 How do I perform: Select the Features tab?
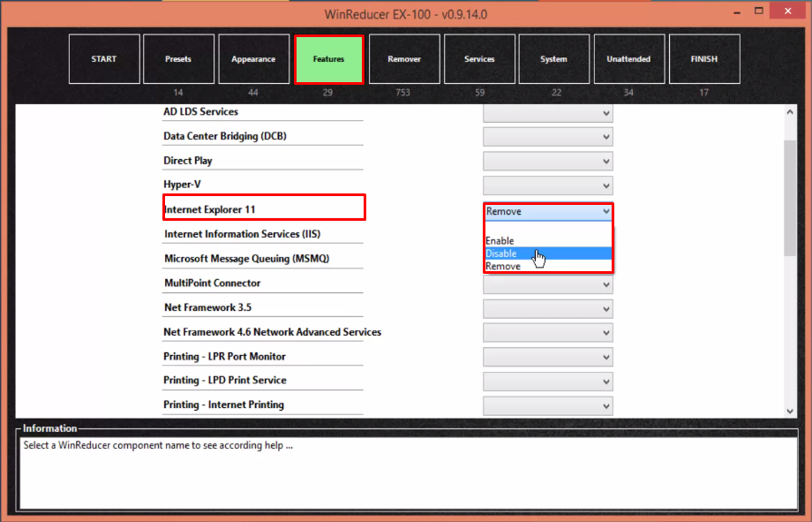point(329,59)
